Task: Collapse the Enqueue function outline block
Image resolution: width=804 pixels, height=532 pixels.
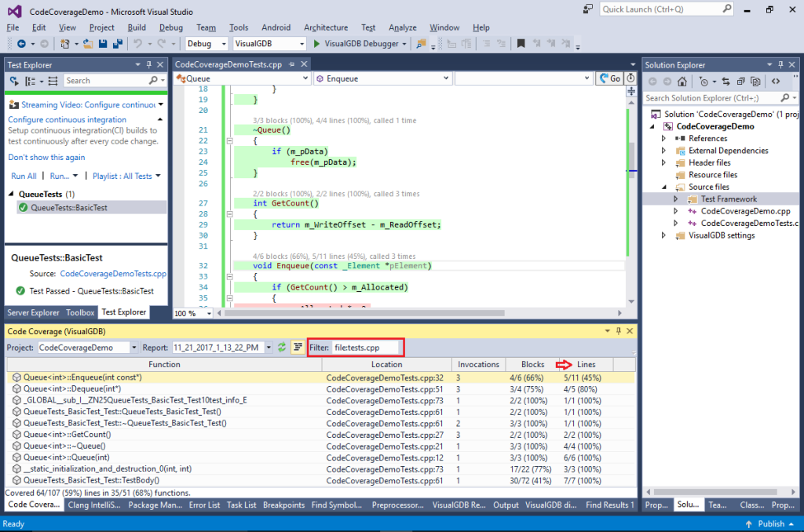Action: [230, 277]
